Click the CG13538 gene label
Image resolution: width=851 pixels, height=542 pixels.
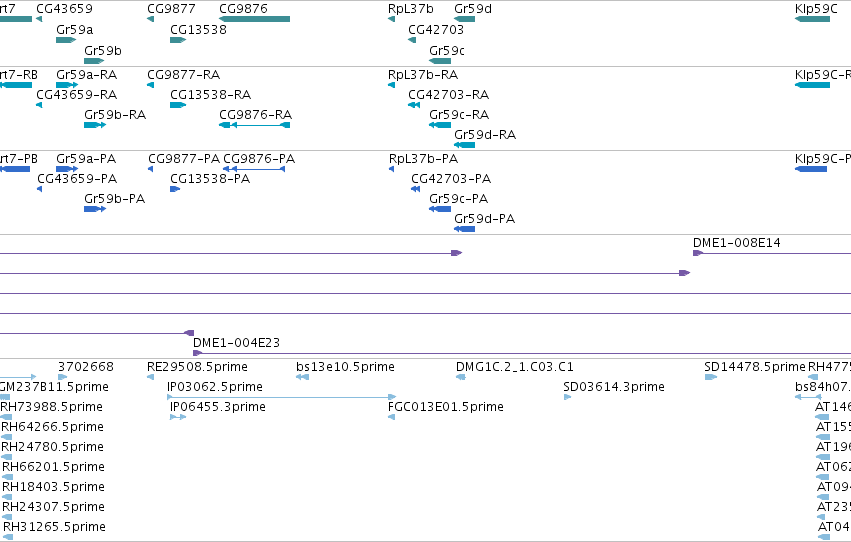[198, 29]
